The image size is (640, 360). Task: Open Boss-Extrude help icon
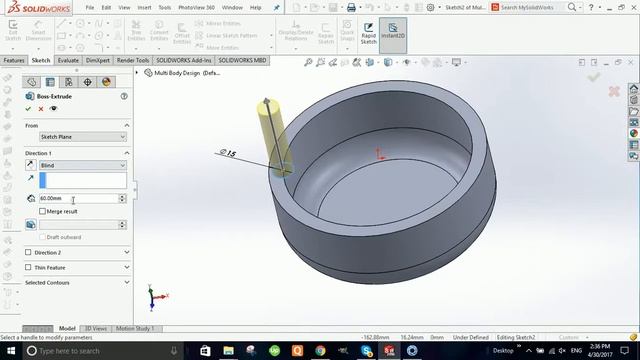124,96
